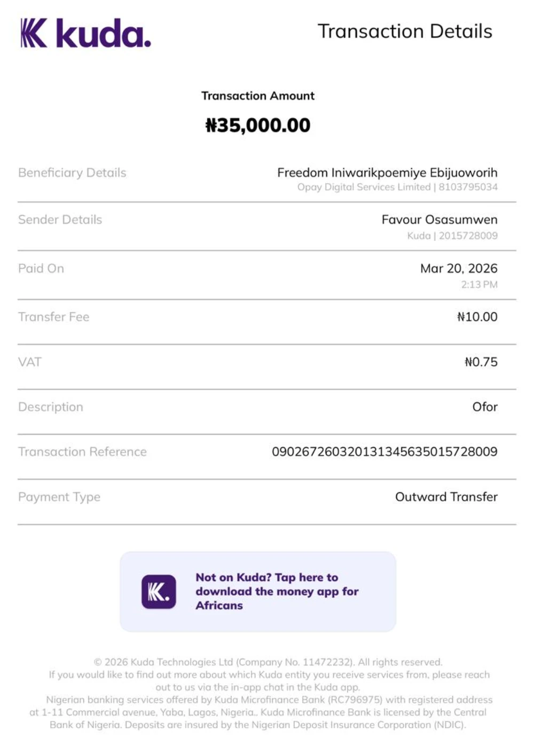Select the ₦35,000.00 transaction amount

(x=258, y=125)
